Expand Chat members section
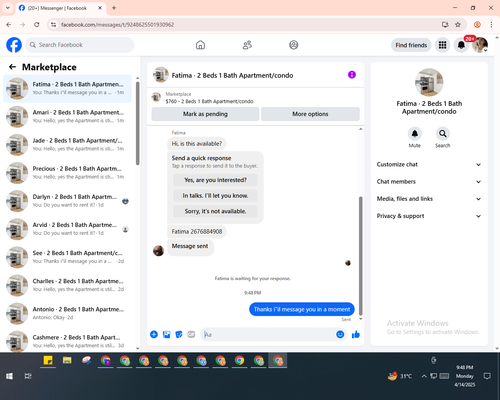This screenshot has height=400, width=500. pos(429,182)
